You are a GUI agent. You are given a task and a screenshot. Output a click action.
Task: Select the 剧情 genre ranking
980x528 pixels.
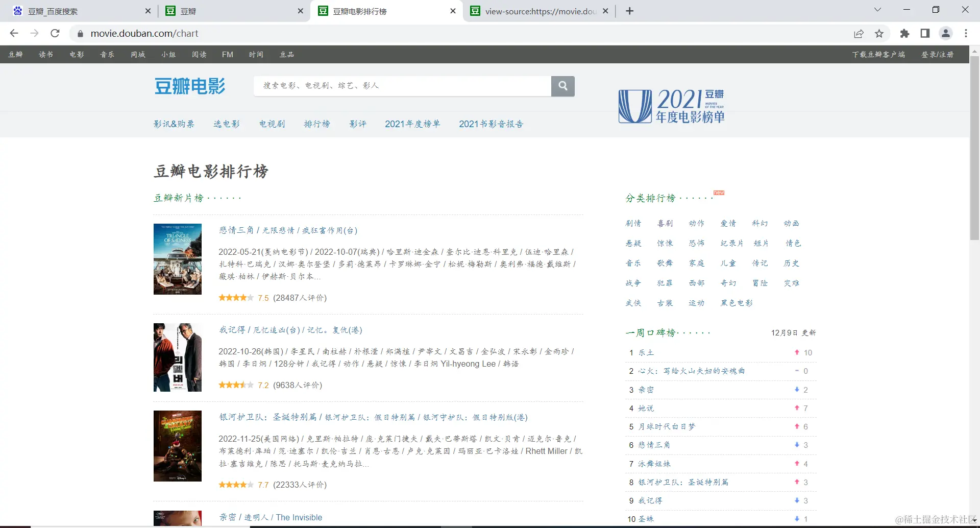[633, 223]
